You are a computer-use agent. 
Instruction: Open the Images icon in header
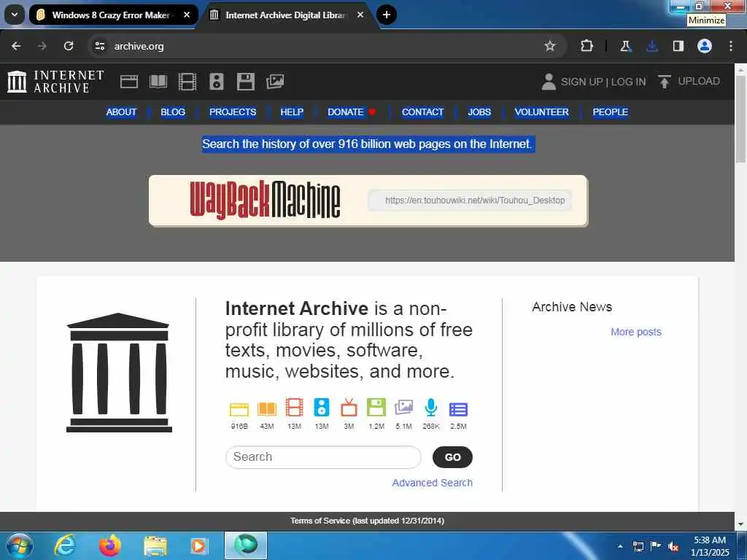point(275,82)
